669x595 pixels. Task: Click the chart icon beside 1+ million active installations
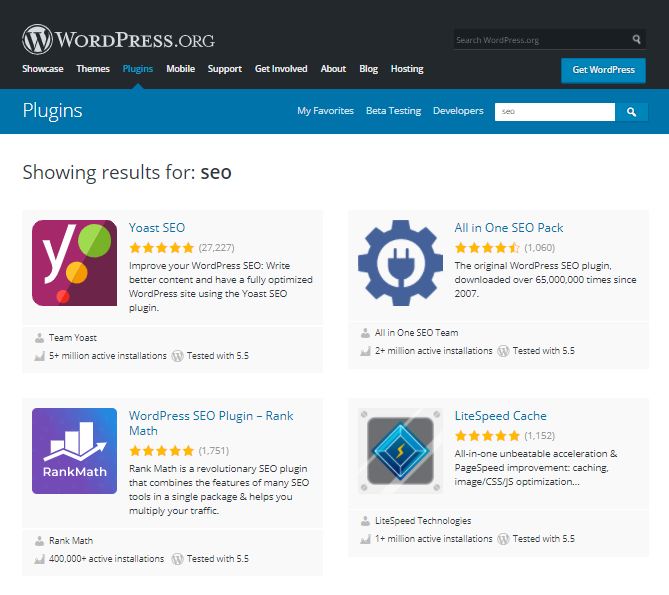(365, 539)
